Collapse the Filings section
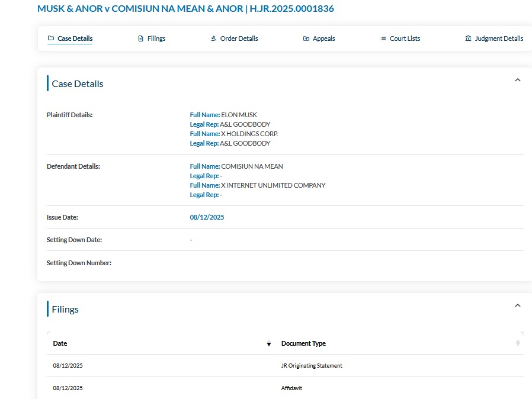The height and width of the screenshot is (399, 532). [518, 305]
